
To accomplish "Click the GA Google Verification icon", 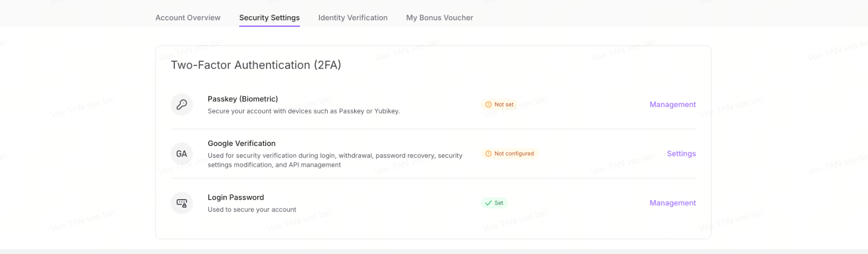I will 182,154.
